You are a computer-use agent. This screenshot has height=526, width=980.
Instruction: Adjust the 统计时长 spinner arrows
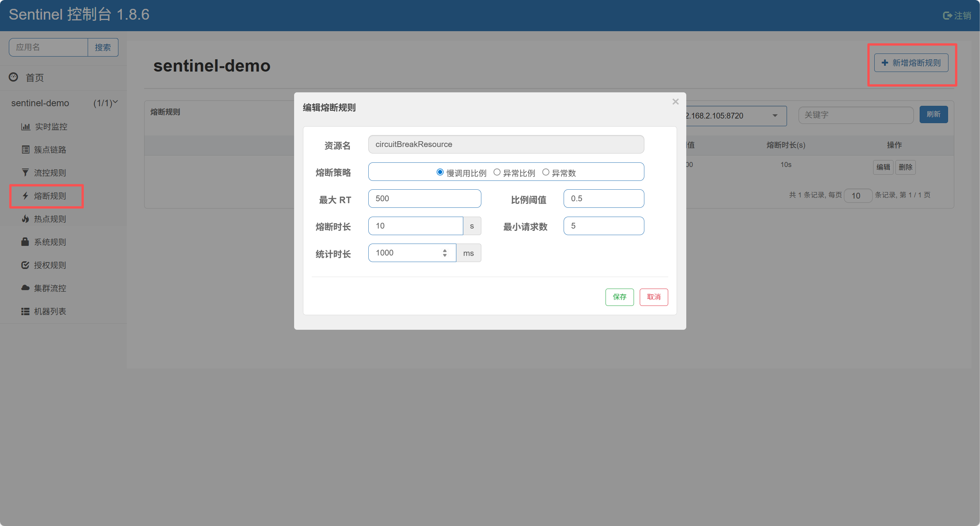tap(445, 253)
